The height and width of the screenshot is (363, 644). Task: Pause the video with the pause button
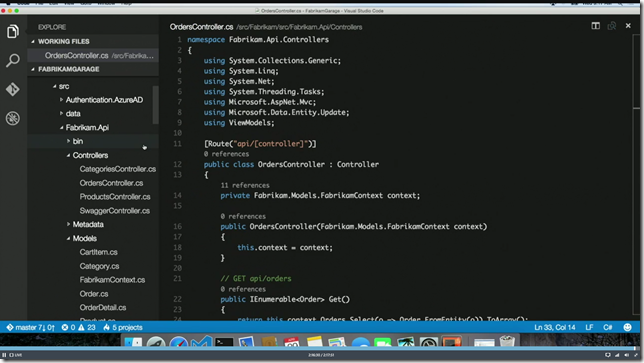click(x=4, y=355)
